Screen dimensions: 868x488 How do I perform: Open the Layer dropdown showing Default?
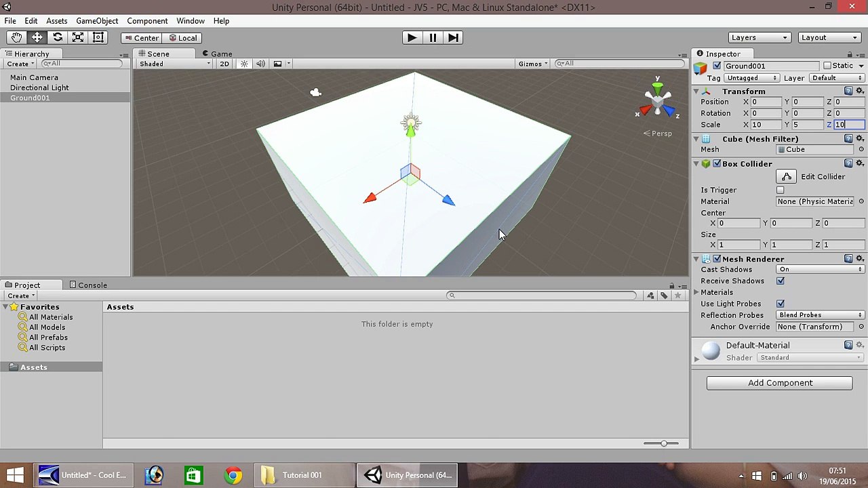835,78
